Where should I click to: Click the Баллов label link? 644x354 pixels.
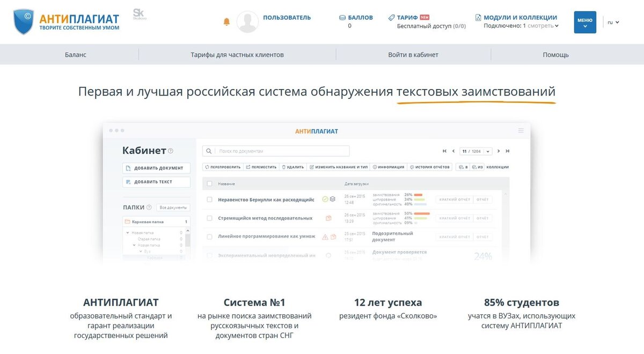[361, 18]
